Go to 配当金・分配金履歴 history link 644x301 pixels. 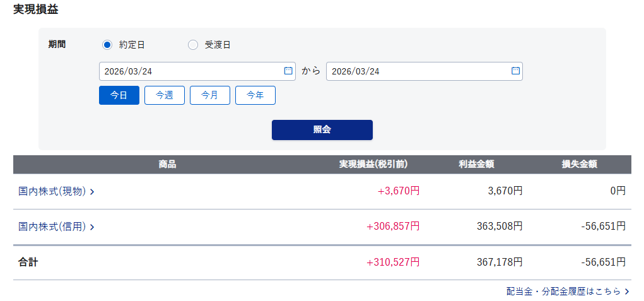563,292
